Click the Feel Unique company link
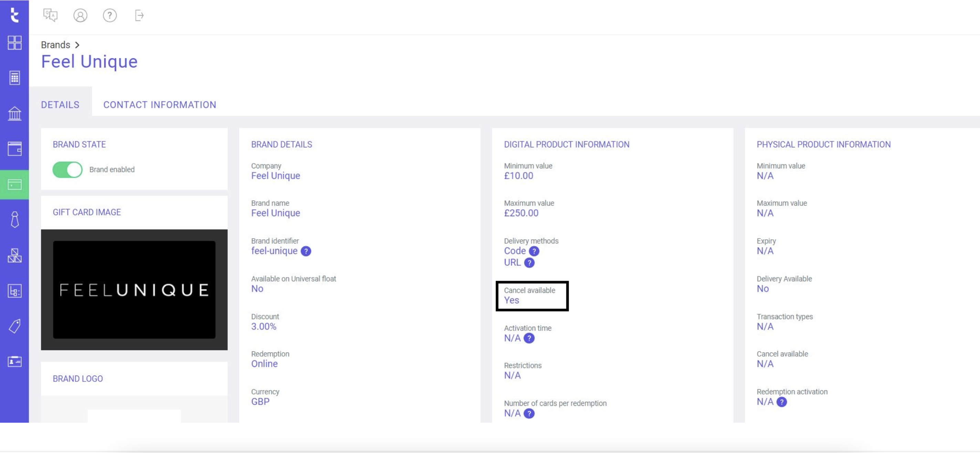This screenshot has width=980, height=453. point(275,176)
